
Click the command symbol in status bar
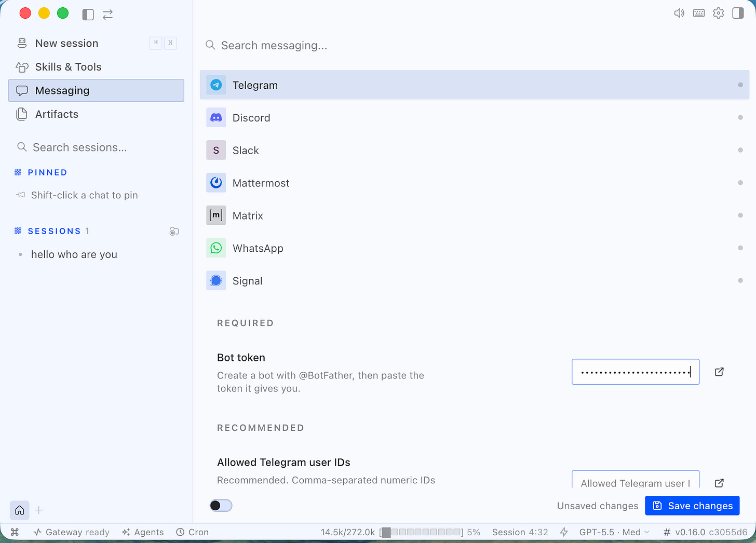pyautogui.click(x=15, y=532)
